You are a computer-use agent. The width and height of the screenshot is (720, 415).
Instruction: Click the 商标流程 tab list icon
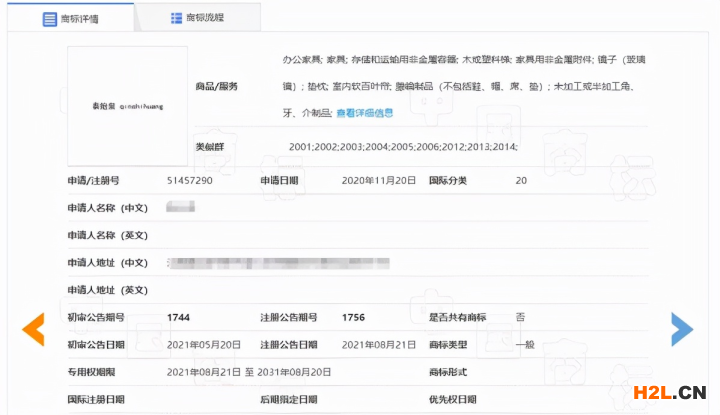point(177,18)
